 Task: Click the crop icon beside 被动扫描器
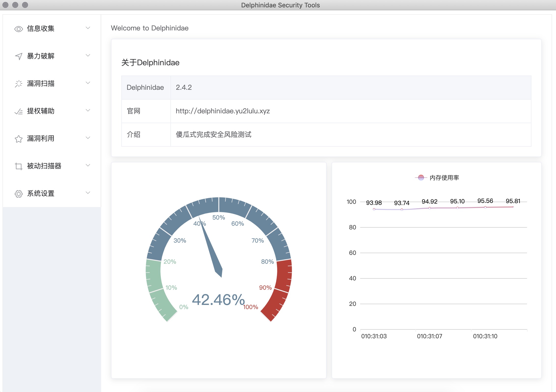pos(19,166)
